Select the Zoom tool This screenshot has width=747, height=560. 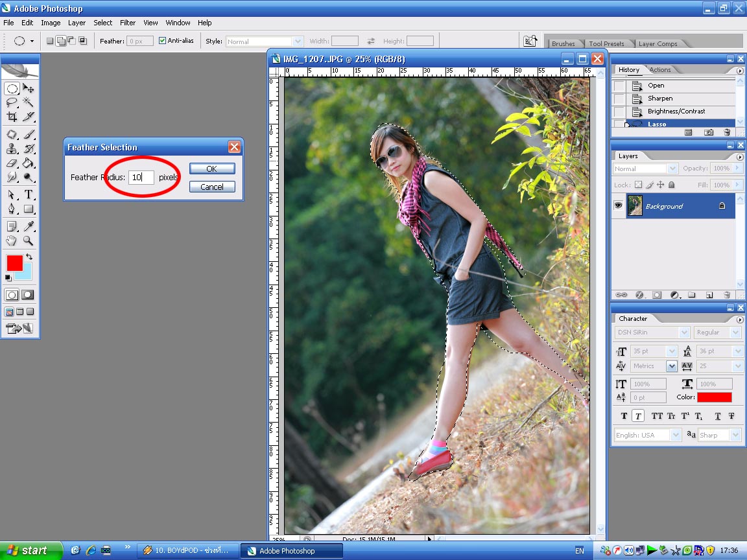(28, 240)
